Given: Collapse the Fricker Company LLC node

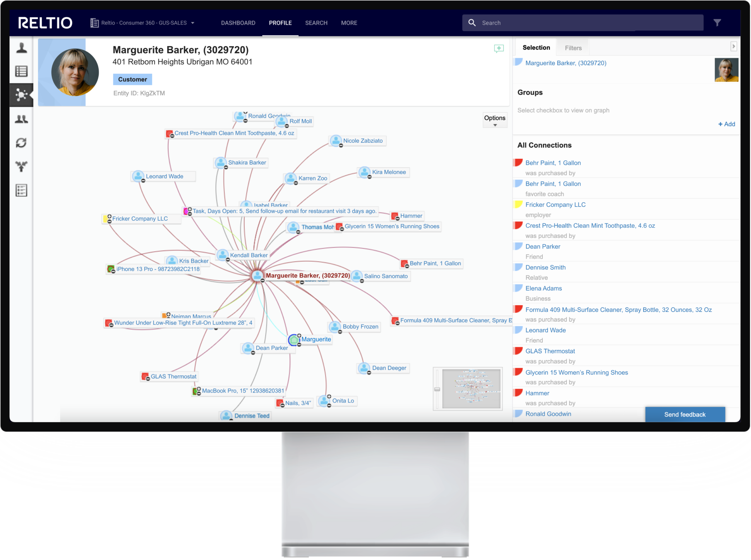Looking at the screenshot, I should (109, 222).
